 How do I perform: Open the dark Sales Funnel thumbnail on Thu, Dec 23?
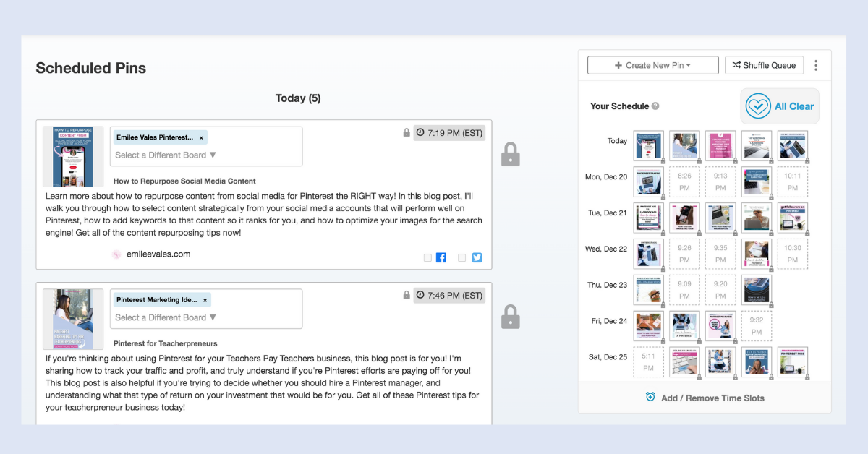coord(757,290)
